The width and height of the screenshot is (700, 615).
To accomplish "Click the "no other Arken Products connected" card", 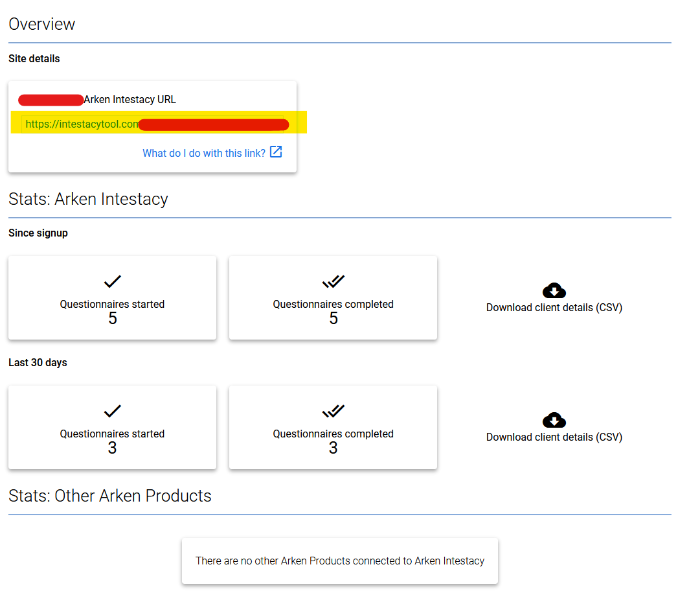I will [x=340, y=561].
